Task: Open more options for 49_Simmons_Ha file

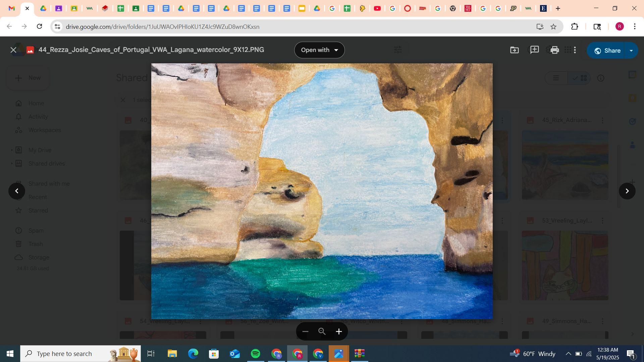Action: pyautogui.click(x=603, y=321)
